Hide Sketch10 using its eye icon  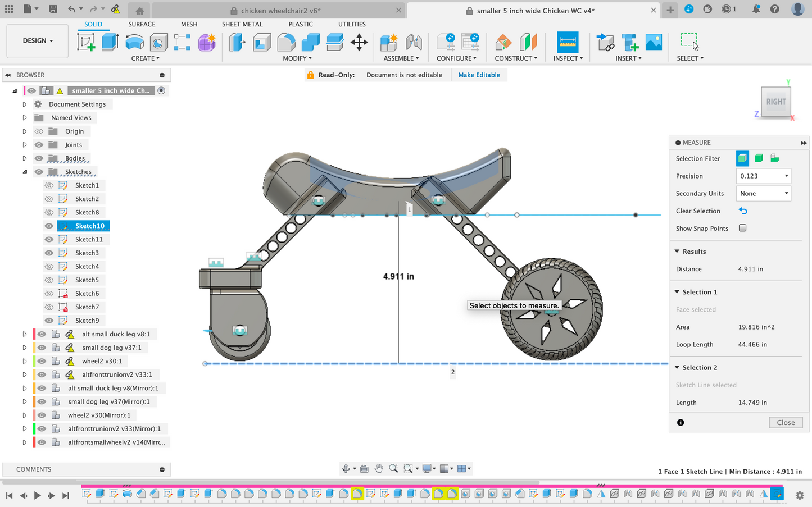[x=49, y=226]
